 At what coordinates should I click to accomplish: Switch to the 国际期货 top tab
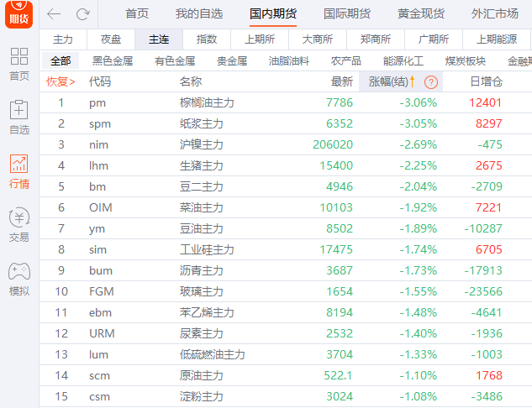click(x=347, y=14)
